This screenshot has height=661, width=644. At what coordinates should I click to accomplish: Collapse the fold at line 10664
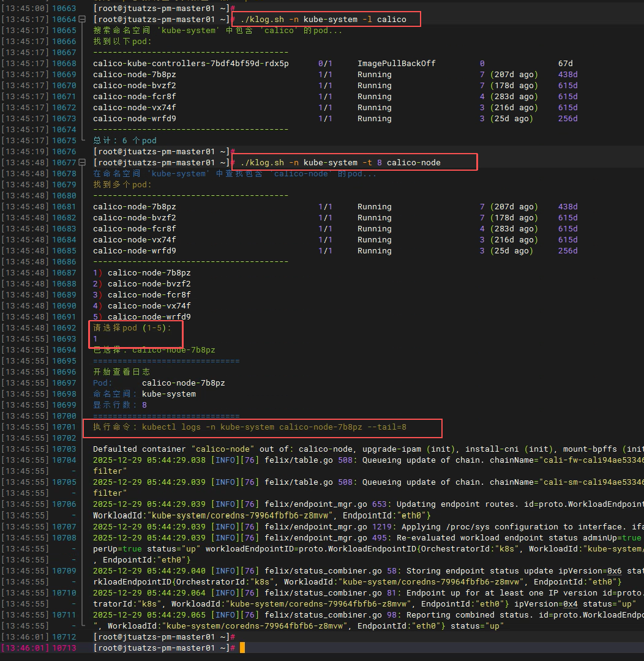click(83, 20)
